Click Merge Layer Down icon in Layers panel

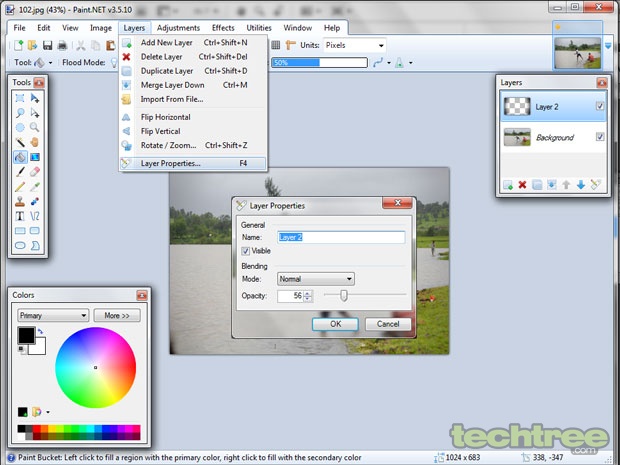tap(552, 185)
